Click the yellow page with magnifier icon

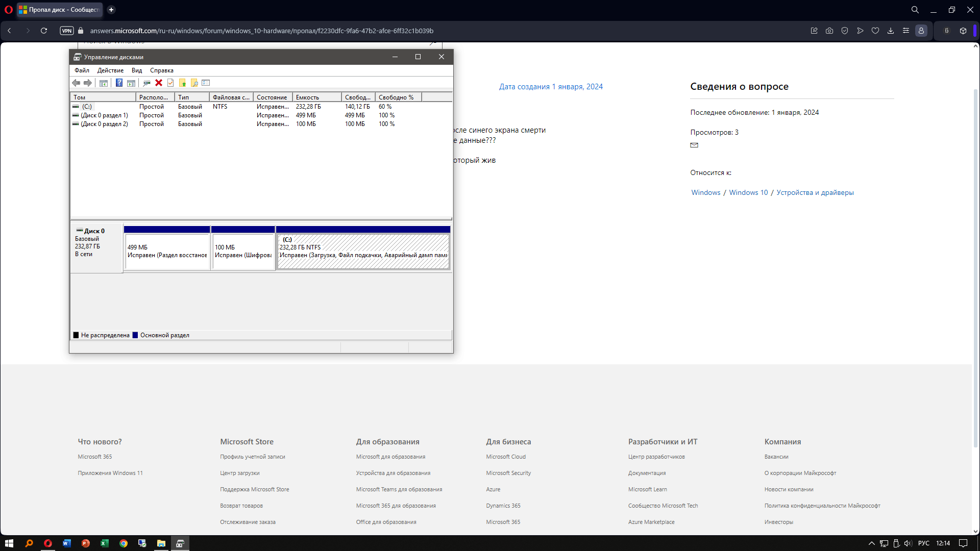194,83
